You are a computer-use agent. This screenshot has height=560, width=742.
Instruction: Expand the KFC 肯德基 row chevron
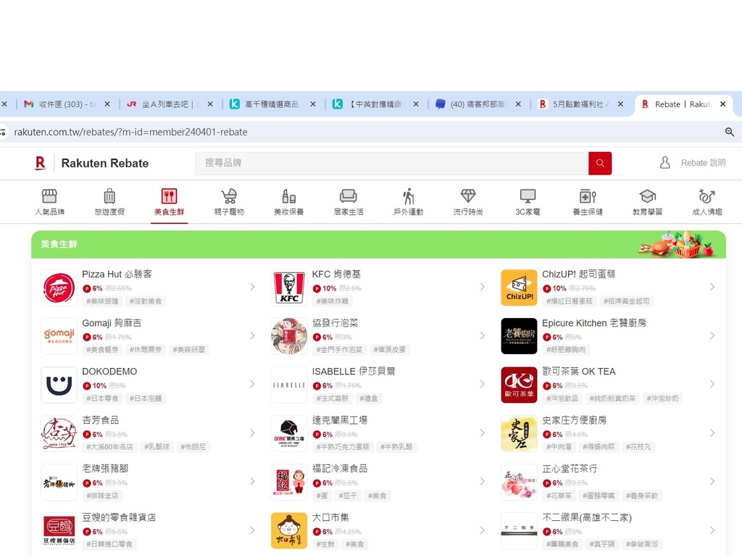(482, 287)
